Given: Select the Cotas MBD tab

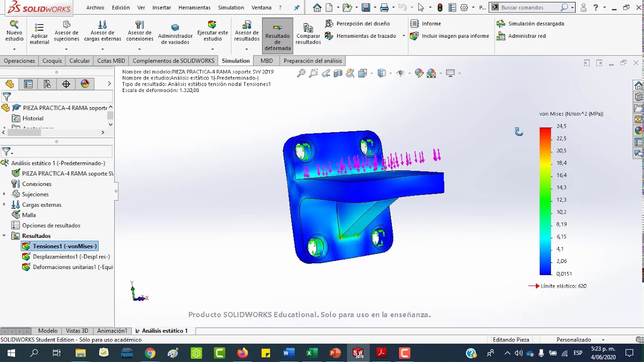Looking at the screenshot, I should tap(111, 61).
